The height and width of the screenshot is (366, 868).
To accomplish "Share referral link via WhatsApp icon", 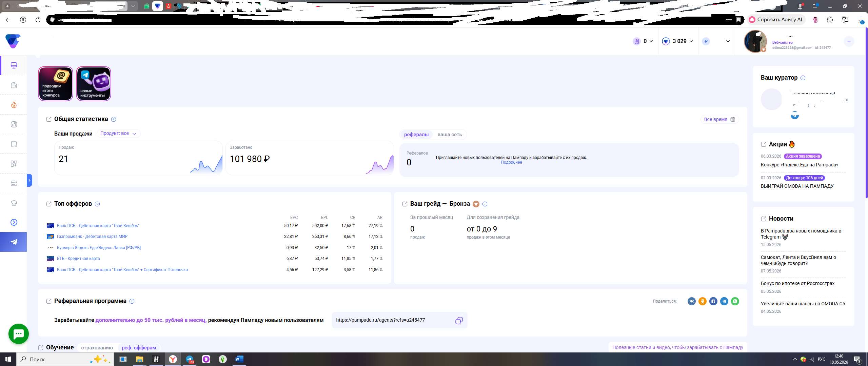I will (735, 301).
